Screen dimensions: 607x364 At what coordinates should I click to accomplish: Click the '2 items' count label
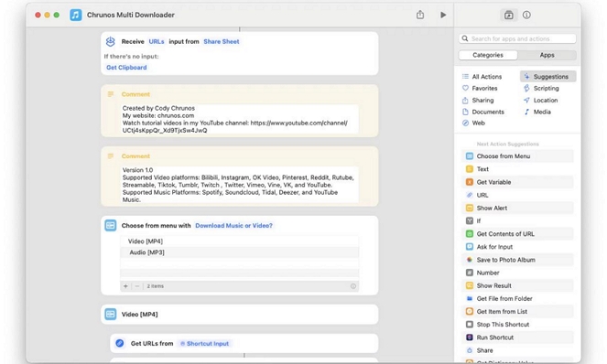tap(156, 286)
